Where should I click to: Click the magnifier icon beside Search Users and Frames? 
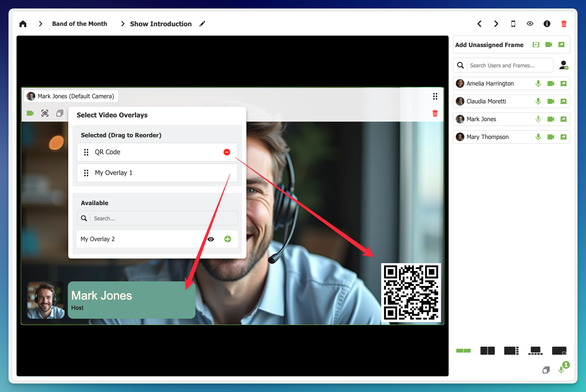click(460, 65)
